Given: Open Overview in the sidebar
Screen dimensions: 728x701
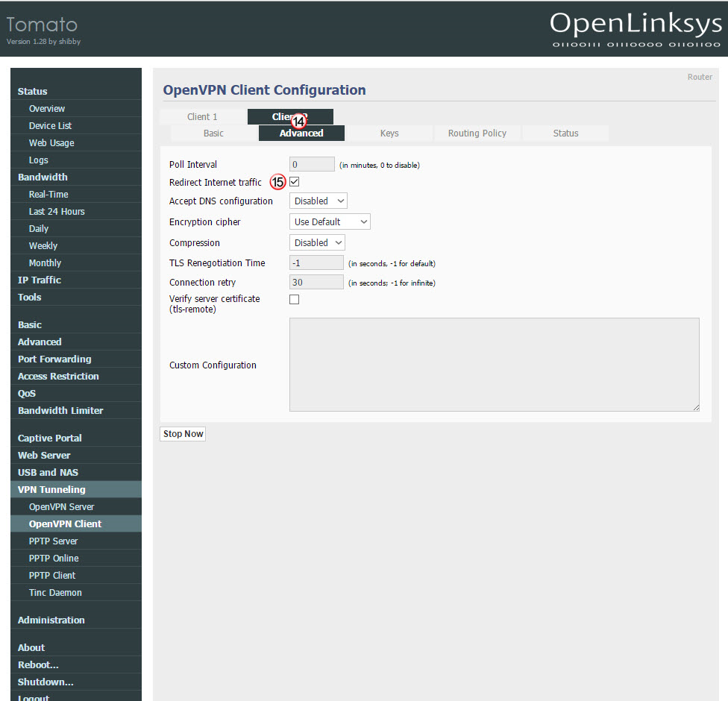Looking at the screenshot, I should click(x=76, y=108).
